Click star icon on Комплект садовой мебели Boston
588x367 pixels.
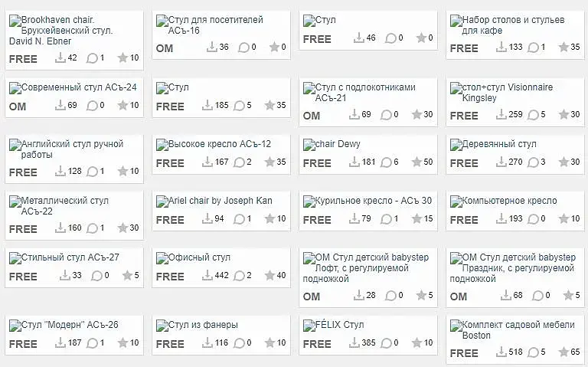563,353
